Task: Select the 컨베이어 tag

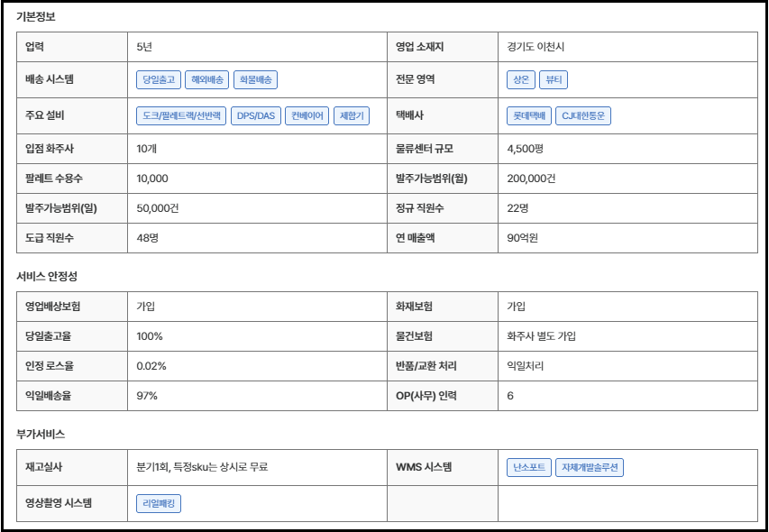Action: 307,115
